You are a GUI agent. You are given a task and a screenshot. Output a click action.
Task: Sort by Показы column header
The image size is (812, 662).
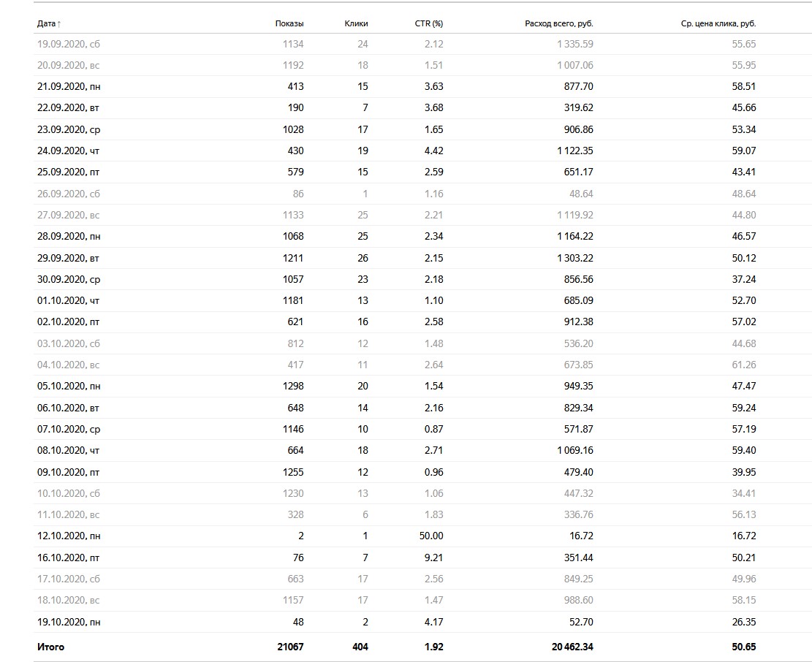pos(289,24)
